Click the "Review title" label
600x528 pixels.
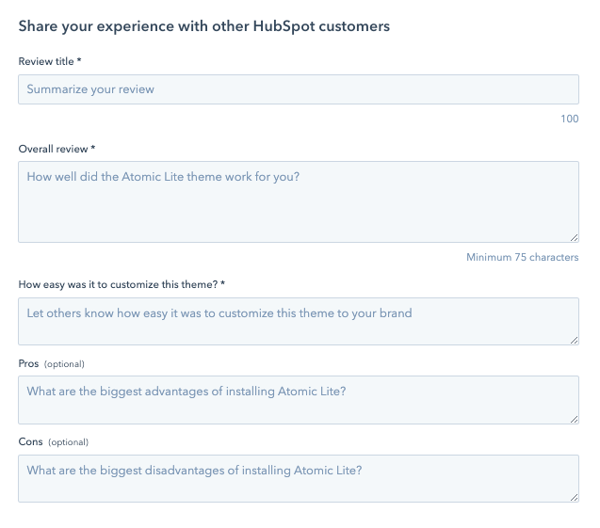[46, 62]
